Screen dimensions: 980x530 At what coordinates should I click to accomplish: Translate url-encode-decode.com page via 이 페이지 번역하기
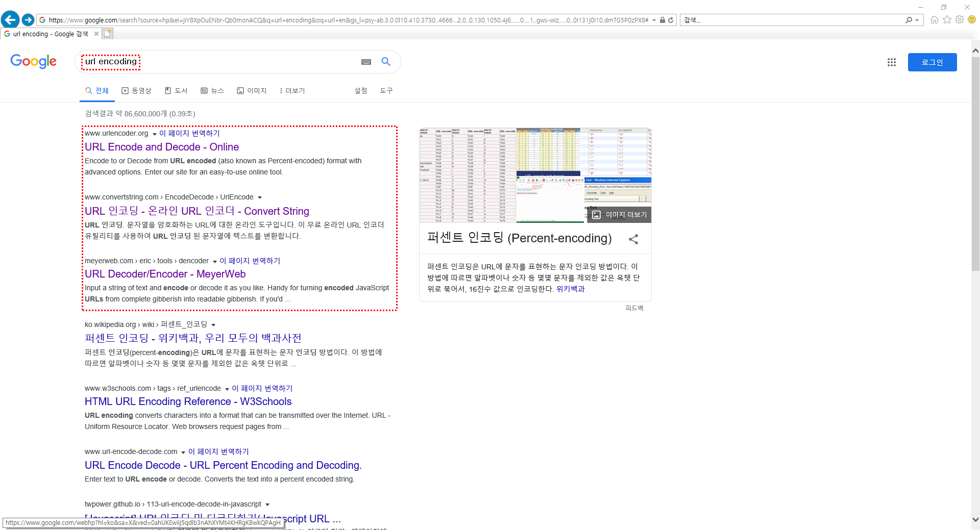[x=218, y=452]
